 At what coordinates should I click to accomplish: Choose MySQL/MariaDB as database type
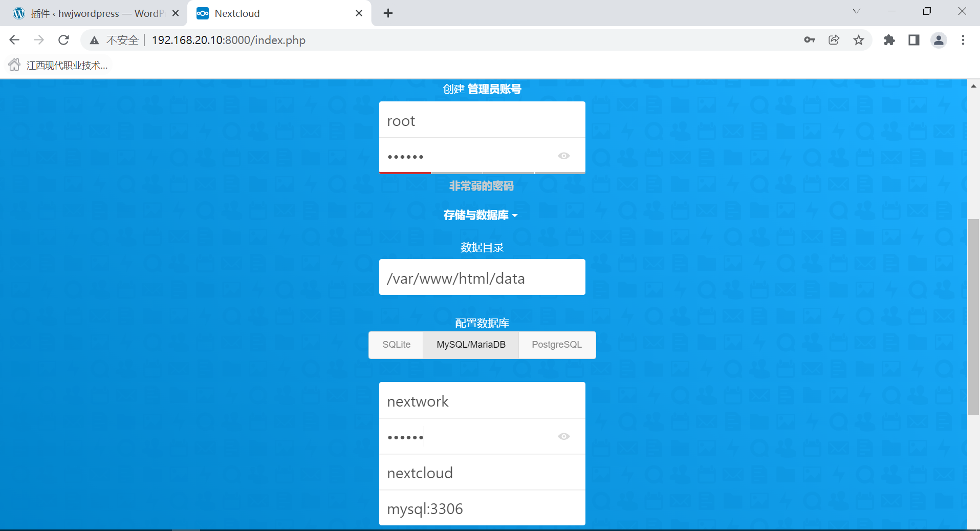click(471, 345)
